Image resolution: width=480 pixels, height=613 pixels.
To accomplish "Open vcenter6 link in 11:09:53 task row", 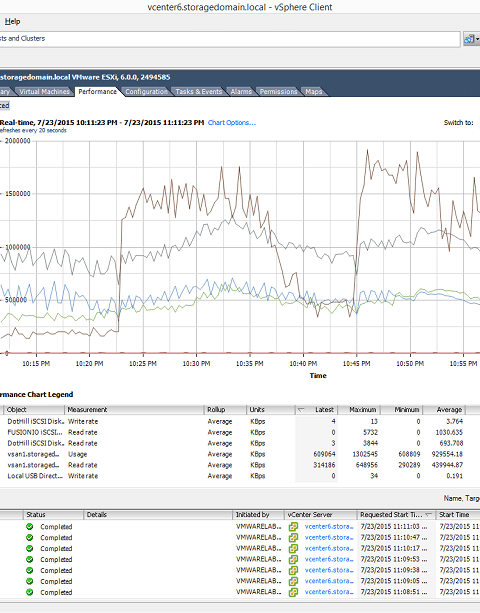I will [x=329, y=559].
